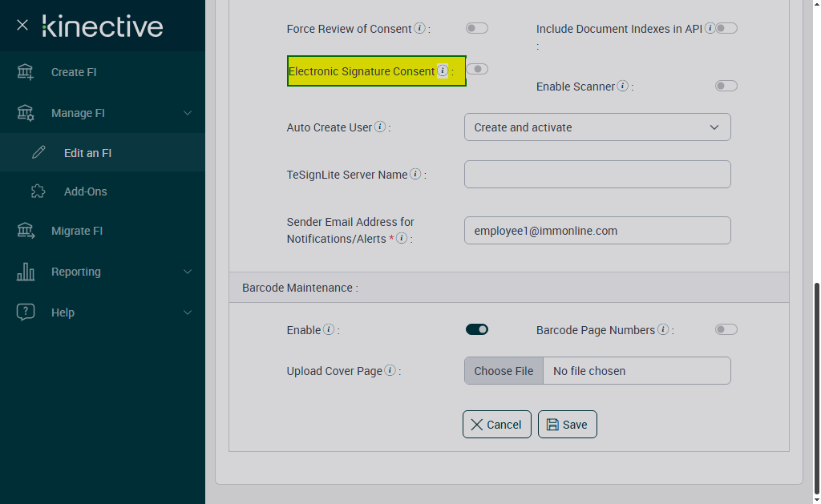Screen dimensions: 821x504
Task: Toggle Include Document Indexes in API switch
Action: (x=726, y=28)
